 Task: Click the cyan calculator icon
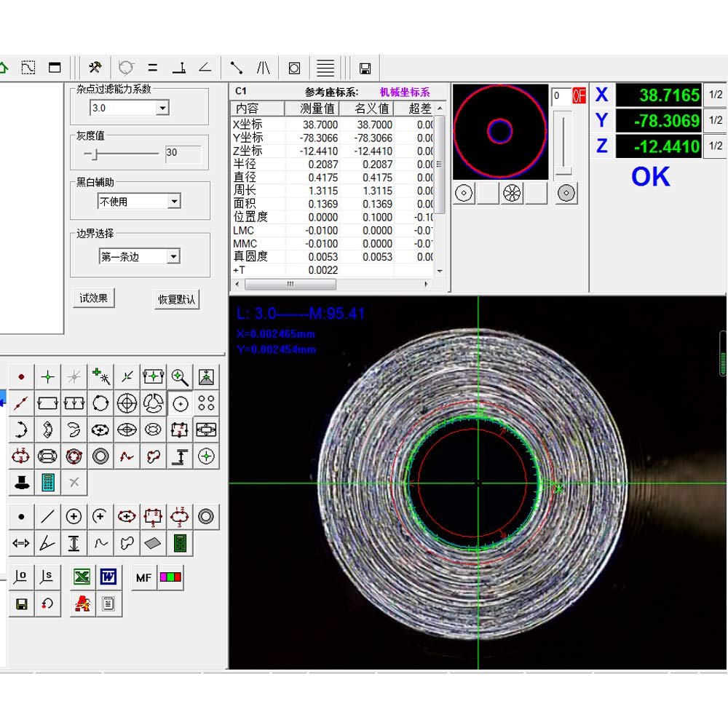(47, 482)
